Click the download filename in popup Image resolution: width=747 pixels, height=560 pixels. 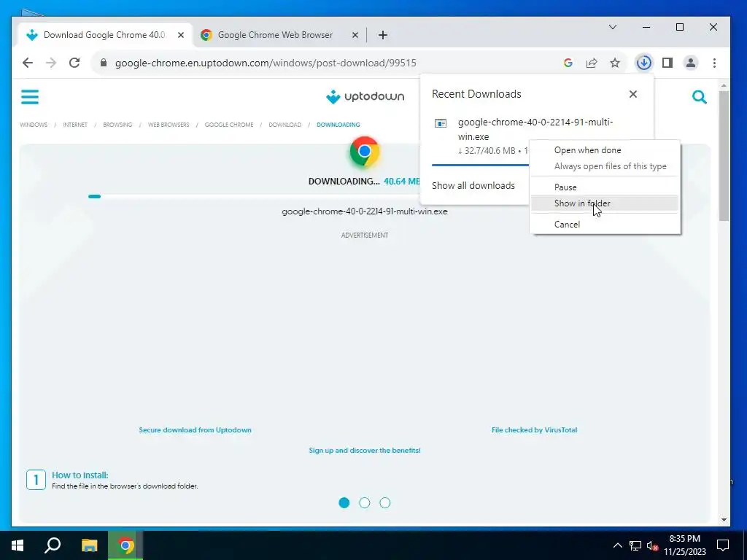(535, 129)
